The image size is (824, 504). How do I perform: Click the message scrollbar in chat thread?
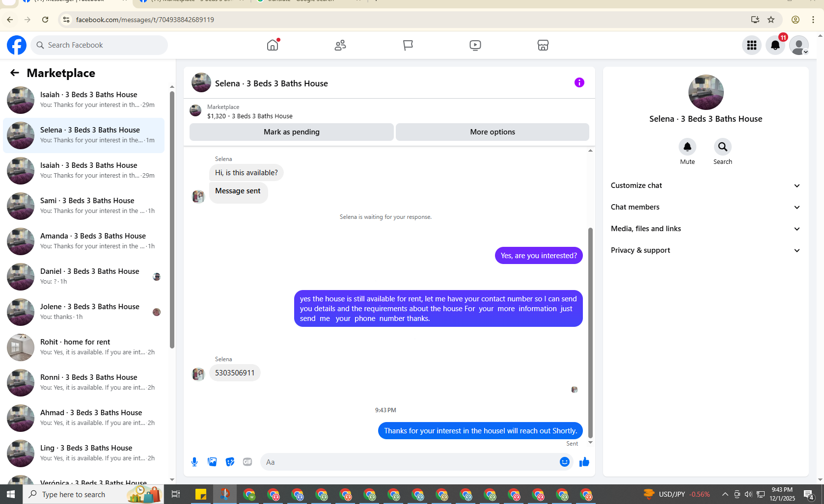(590, 332)
